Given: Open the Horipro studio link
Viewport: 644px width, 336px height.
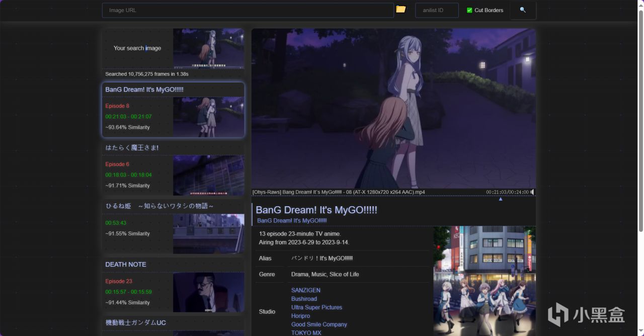Looking at the screenshot, I should (301, 316).
